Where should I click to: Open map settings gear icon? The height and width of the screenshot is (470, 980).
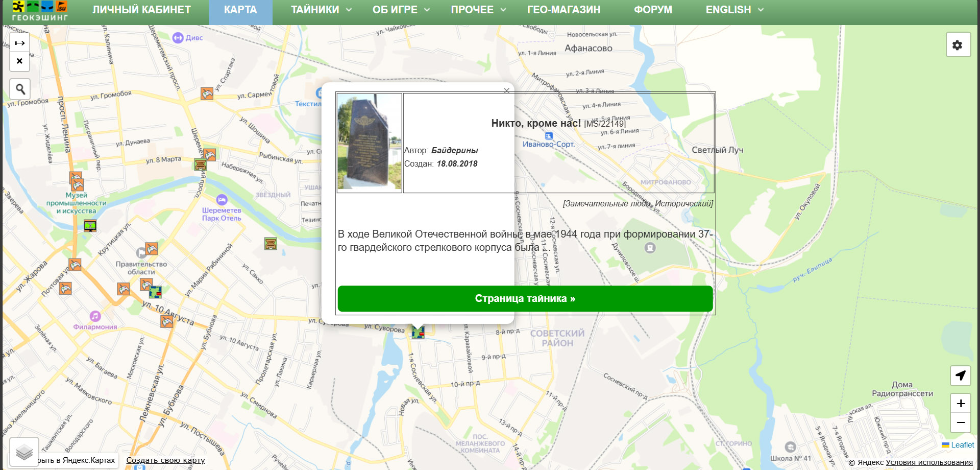(x=958, y=45)
